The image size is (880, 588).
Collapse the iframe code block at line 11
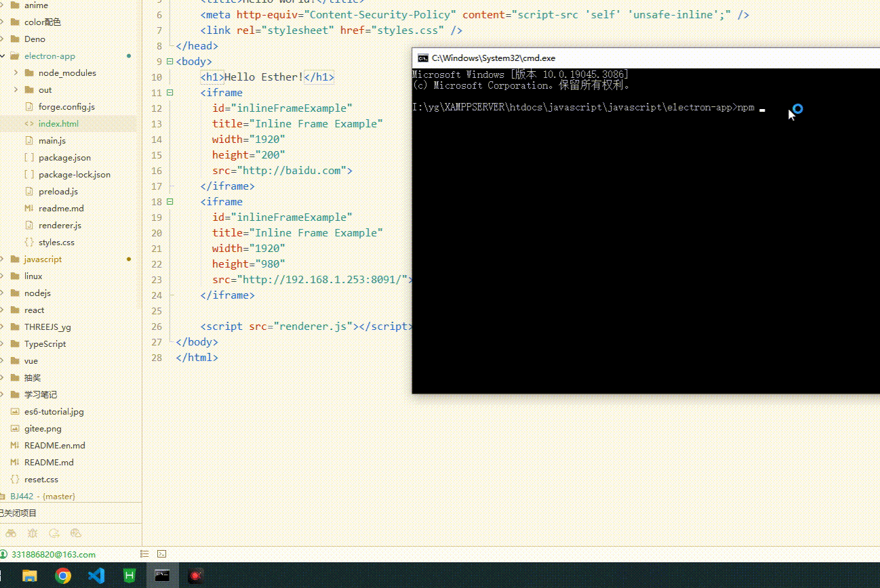(x=169, y=92)
